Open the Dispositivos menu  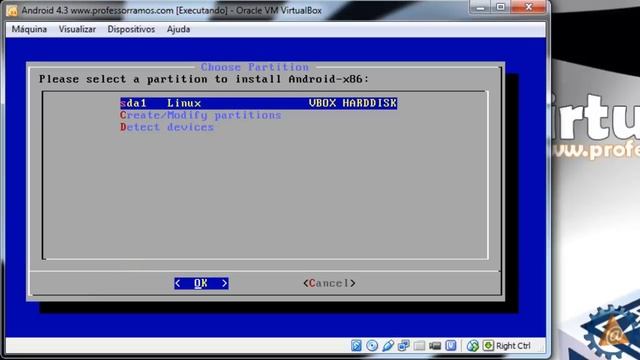pos(131,29)
